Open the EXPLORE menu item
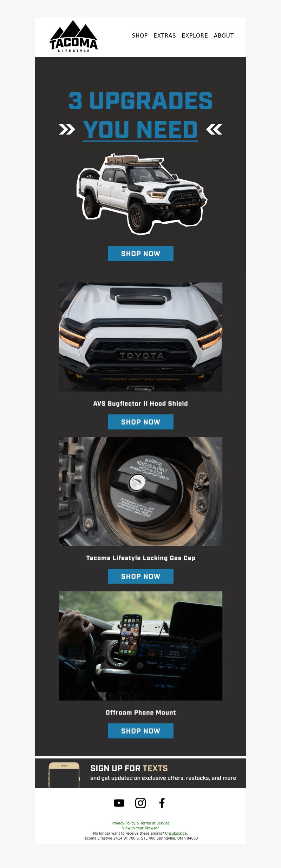 tap(195, 35)
